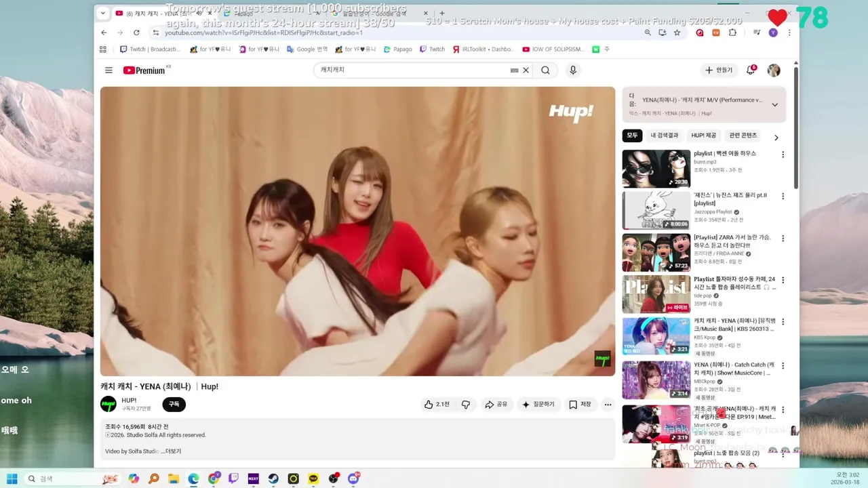
Task: Open the Show! MusicCore Catch Catch title
Action: pyautogui.click(x=734, y=368)
